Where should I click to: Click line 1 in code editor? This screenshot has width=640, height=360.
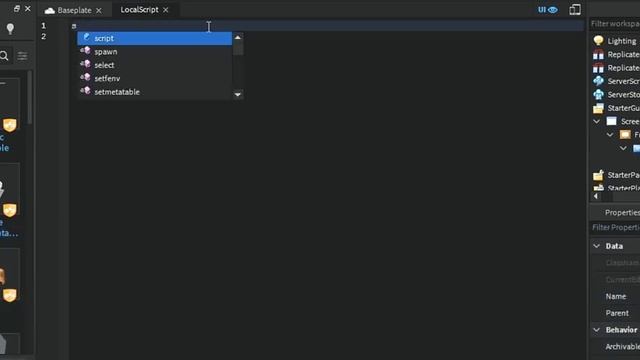327,26
